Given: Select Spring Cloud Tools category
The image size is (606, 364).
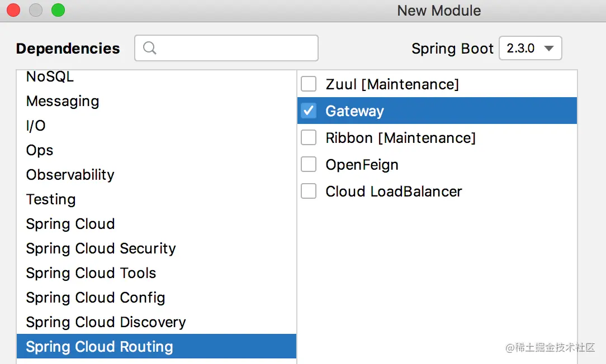Looking at the screenshot, I should pyautogui.click(x=91, y=273).
